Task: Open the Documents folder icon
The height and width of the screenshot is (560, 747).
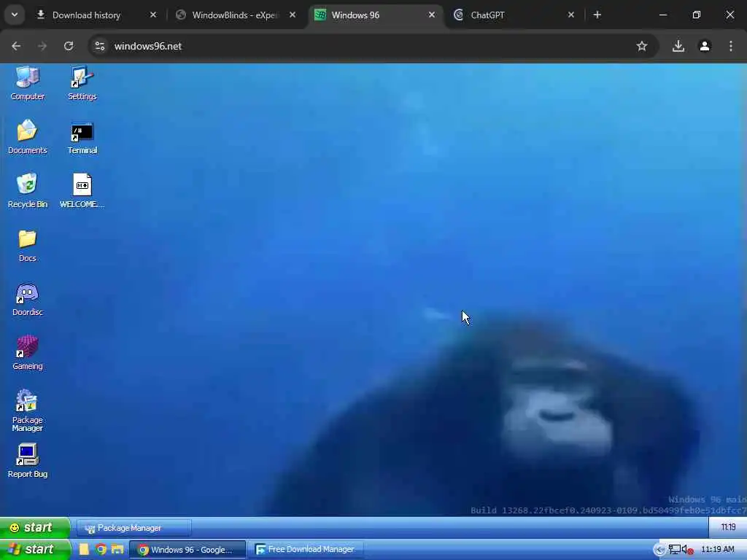Action: pyautogui.click(x=27, y=137)
